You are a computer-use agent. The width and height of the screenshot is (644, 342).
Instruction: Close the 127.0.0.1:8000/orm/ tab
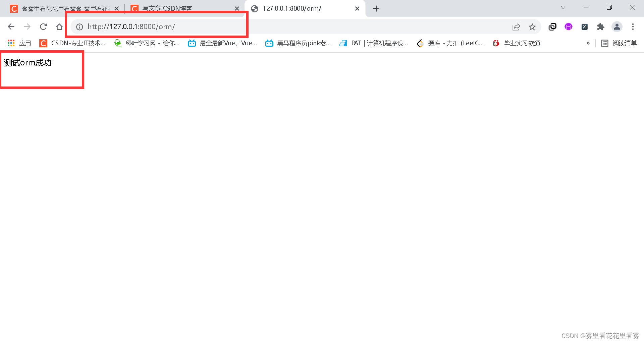[x=357, y=9]
